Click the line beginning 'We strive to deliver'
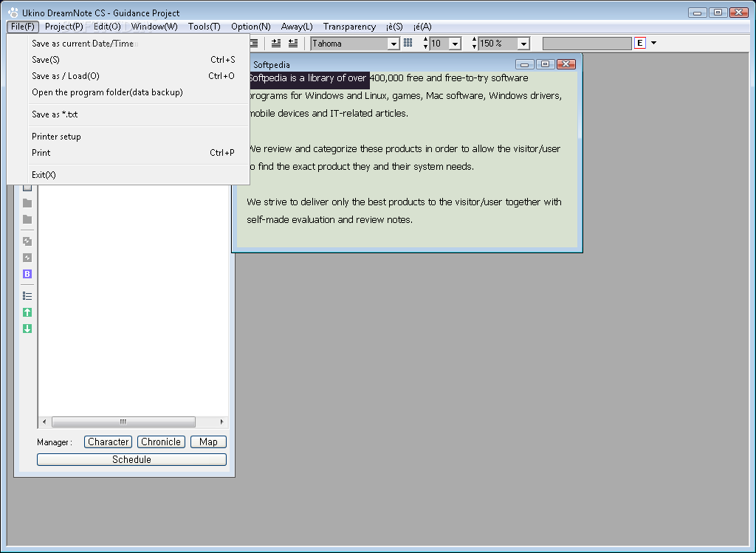 point(404,202)
